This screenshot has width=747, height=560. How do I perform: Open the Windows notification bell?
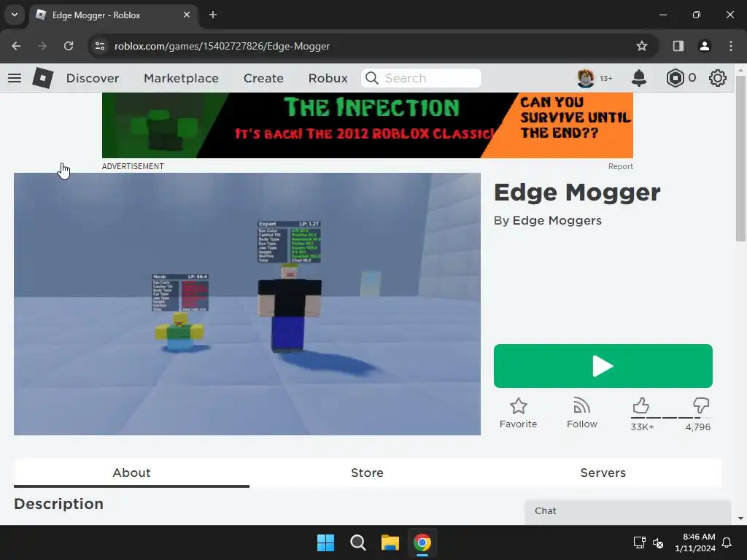pos(727,542)
